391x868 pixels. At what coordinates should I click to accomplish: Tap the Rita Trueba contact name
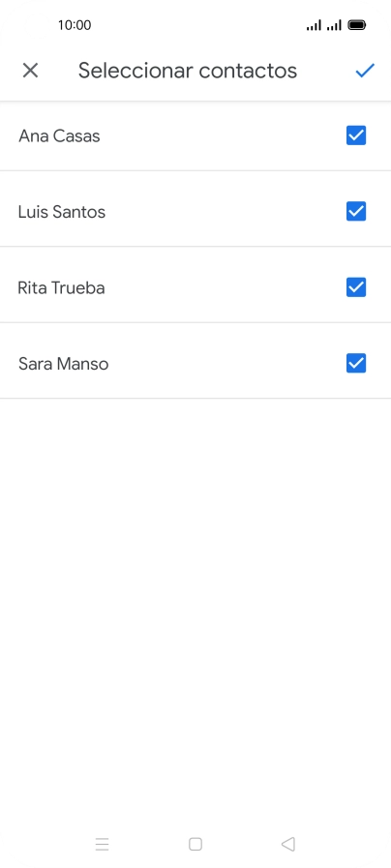click(x=61, y=287)
